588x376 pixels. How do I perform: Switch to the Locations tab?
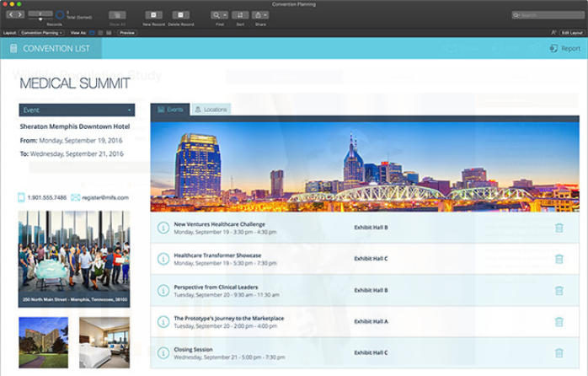[x=211, y=110]
